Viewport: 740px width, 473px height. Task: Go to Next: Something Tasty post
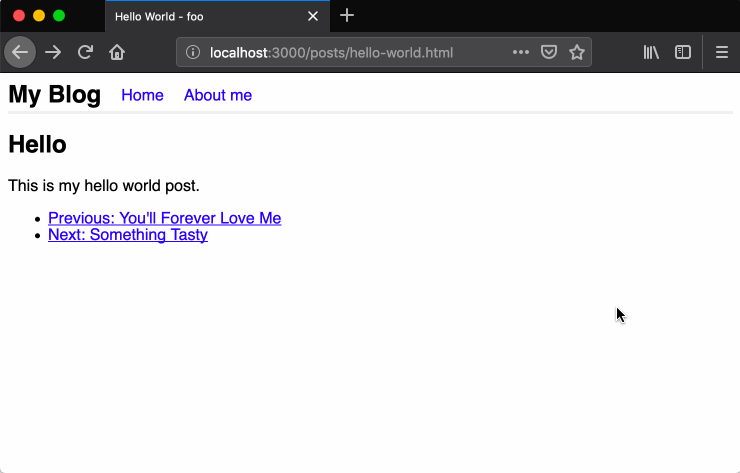127,235
